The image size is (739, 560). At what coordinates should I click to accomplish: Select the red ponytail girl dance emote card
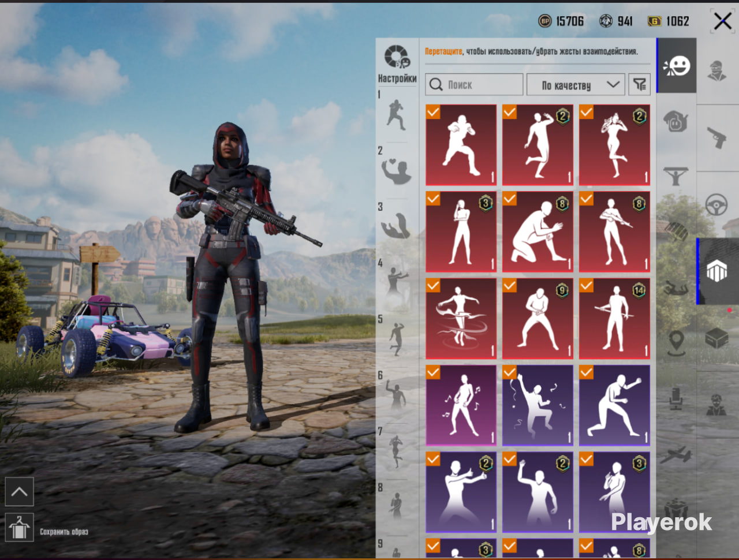click(x=614, y=145)
